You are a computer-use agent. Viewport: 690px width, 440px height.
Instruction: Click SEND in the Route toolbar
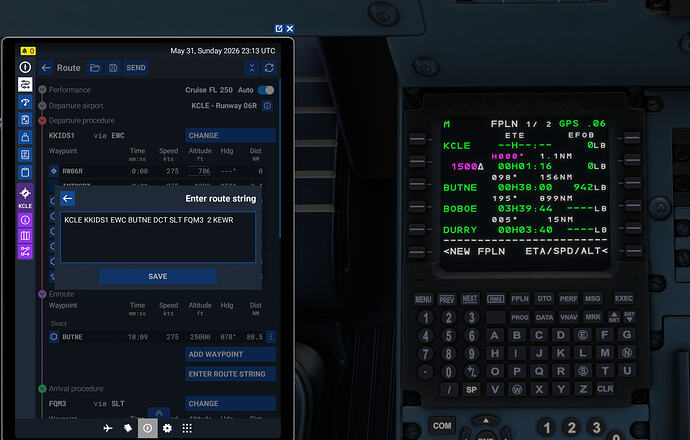(136, 68)
